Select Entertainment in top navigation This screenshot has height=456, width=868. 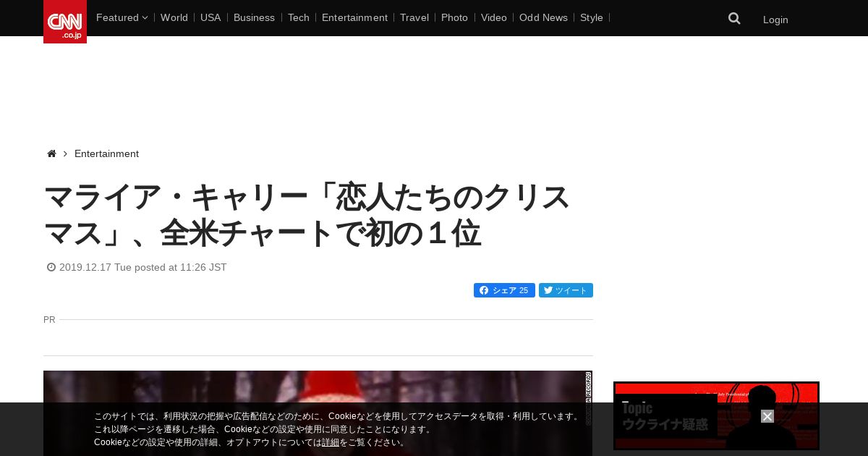pyautogui.click(x=354, y=17)
